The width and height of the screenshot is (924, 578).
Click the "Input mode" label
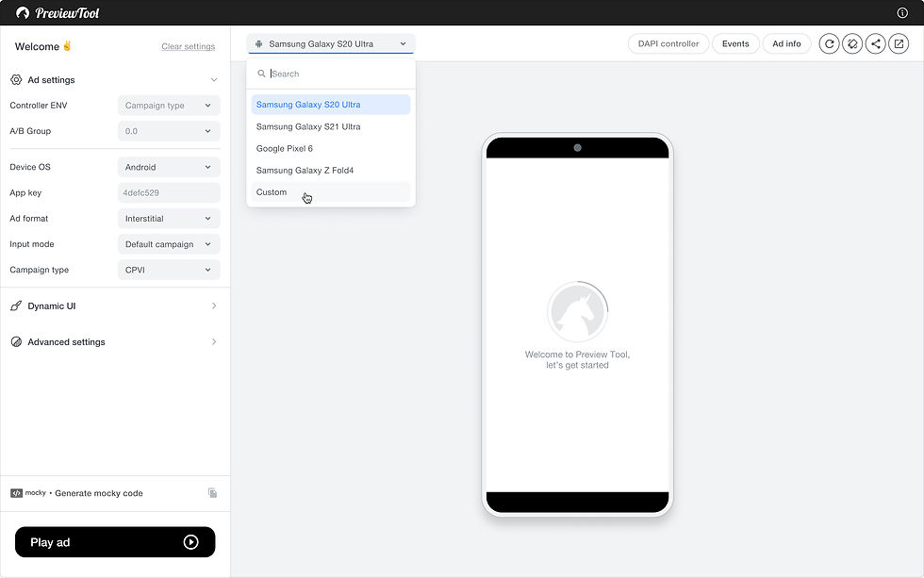tap(32, 244)
